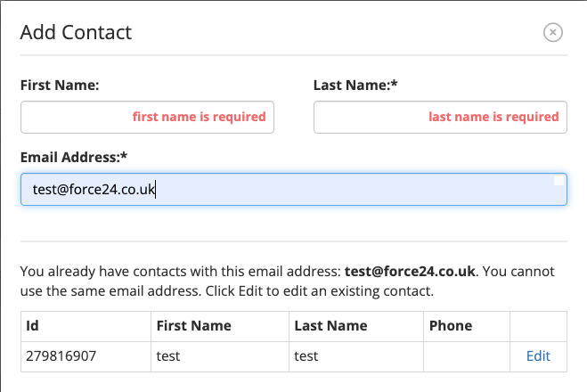587x392 pixels.
Task: Click the Last Name:* field label
Action: [x=355, y=85]
